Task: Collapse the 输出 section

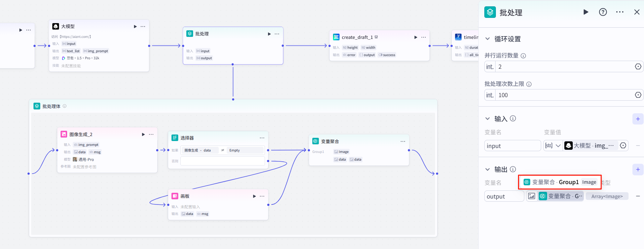Action: tap(487, 169)
